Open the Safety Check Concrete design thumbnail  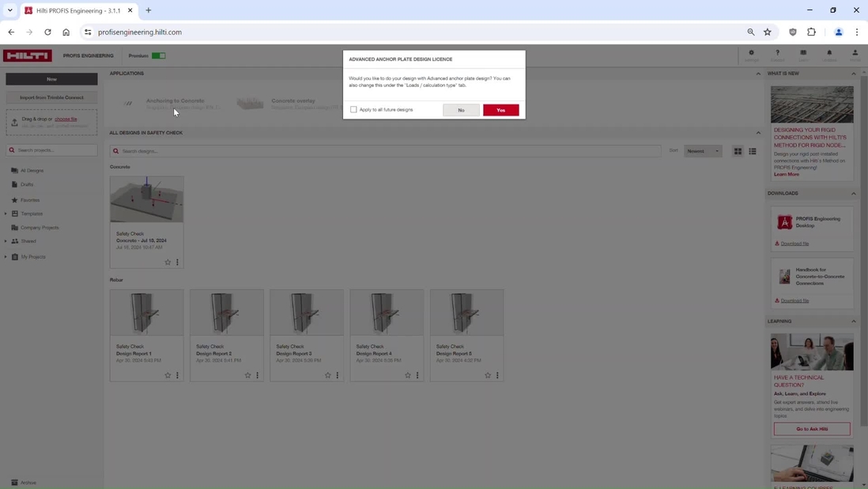[147, 199]
